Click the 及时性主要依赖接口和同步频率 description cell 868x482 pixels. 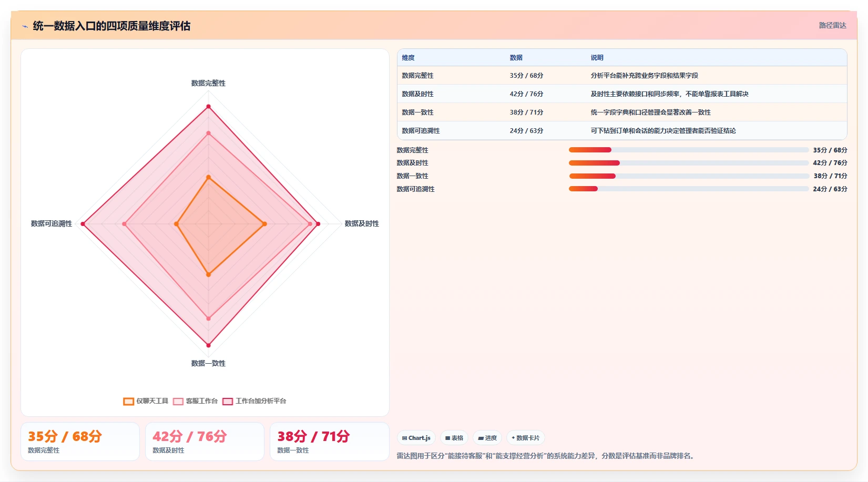pos(670,94)
